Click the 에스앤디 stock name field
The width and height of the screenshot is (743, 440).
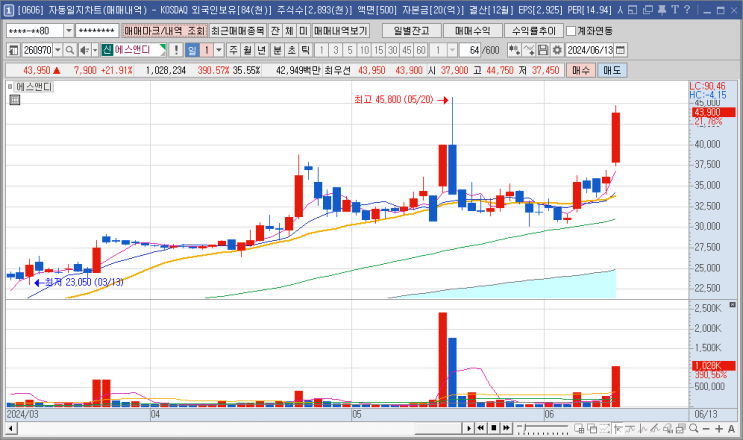click(136, 50)
